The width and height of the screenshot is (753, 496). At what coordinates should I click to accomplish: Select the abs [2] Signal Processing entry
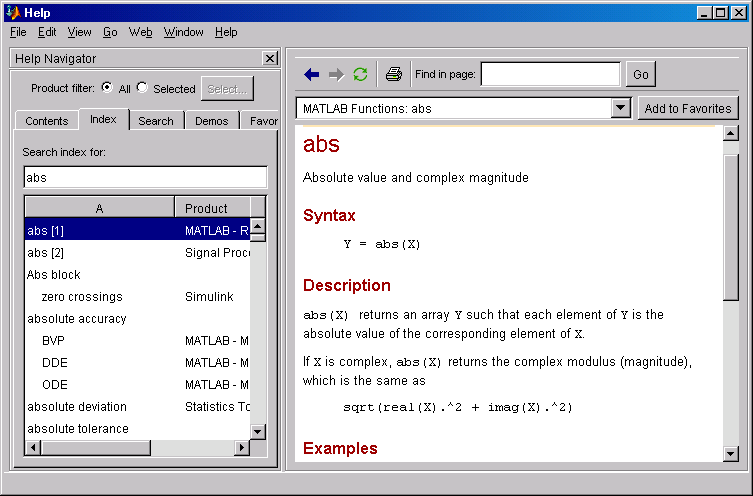[137, 253]
